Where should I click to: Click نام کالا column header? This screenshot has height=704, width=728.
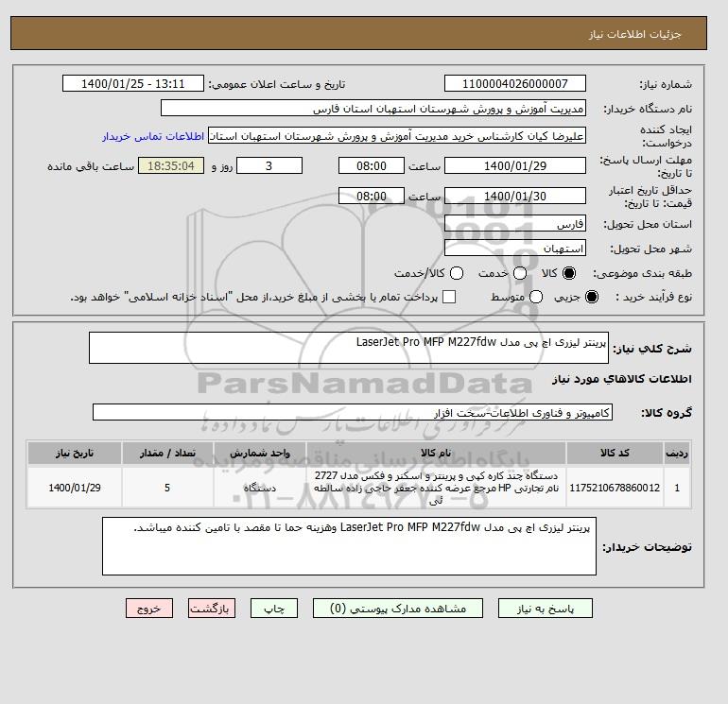pos(436,453)
